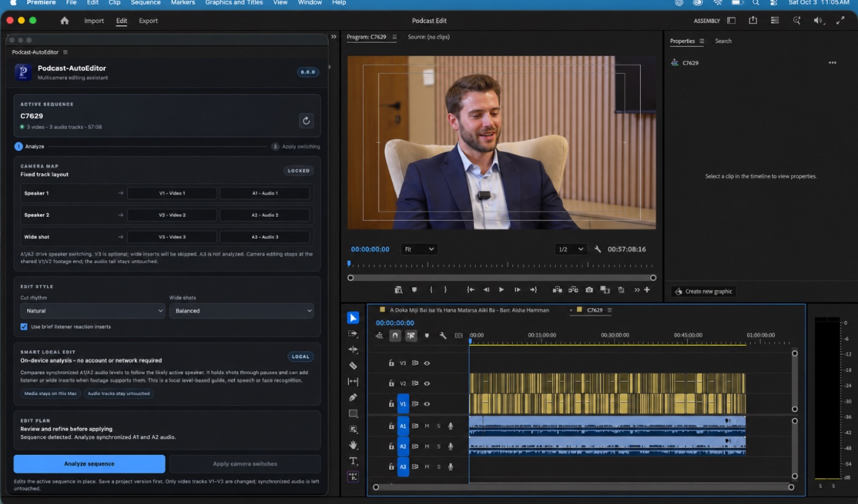Click the Program monitor scrub bar playhead
The image size is (858, 504).
pos(349,264)
